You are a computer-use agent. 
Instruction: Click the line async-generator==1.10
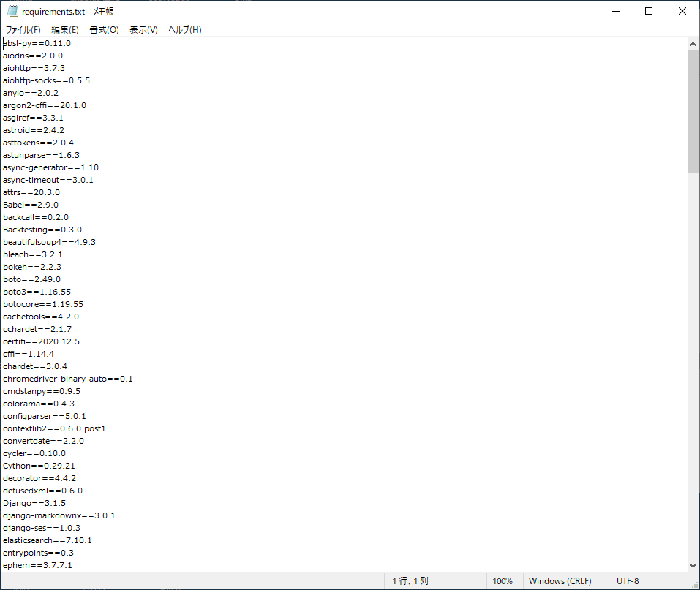(51, 168)
